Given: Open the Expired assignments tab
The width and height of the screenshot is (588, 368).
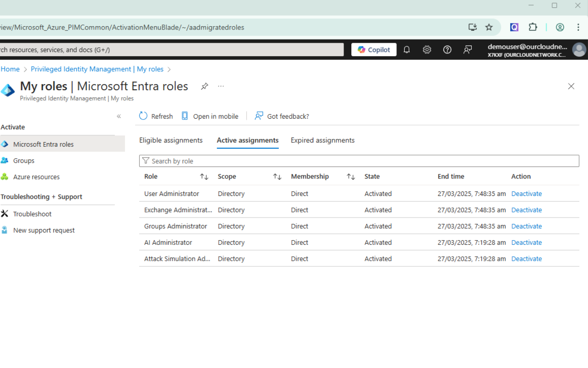Looking at the screenshot, I should [322, 140].
